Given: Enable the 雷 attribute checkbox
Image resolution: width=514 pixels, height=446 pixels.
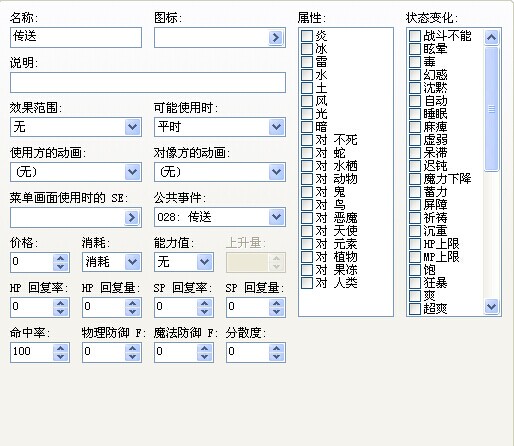Looking at the screenshot, I should 307,62.
